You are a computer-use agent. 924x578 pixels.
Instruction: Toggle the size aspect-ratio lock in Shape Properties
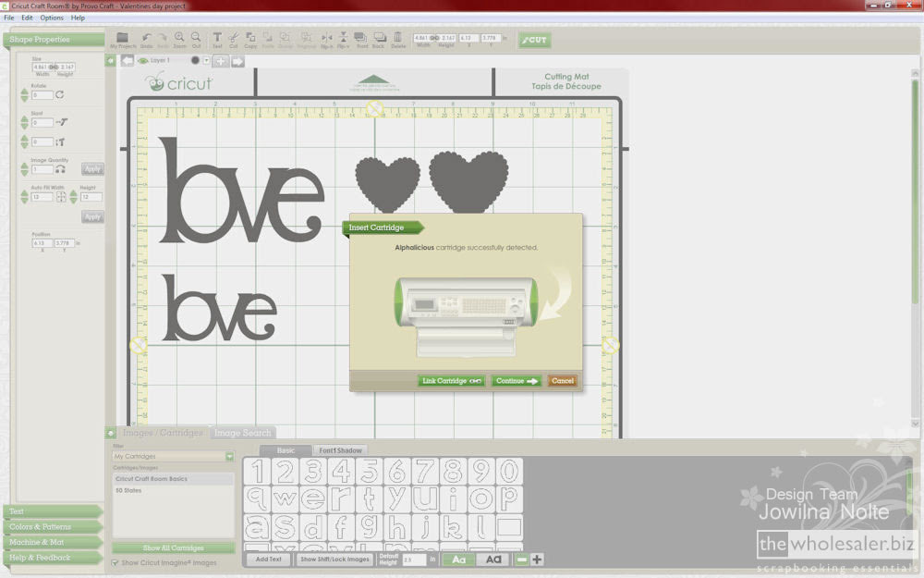pos(54,68)
